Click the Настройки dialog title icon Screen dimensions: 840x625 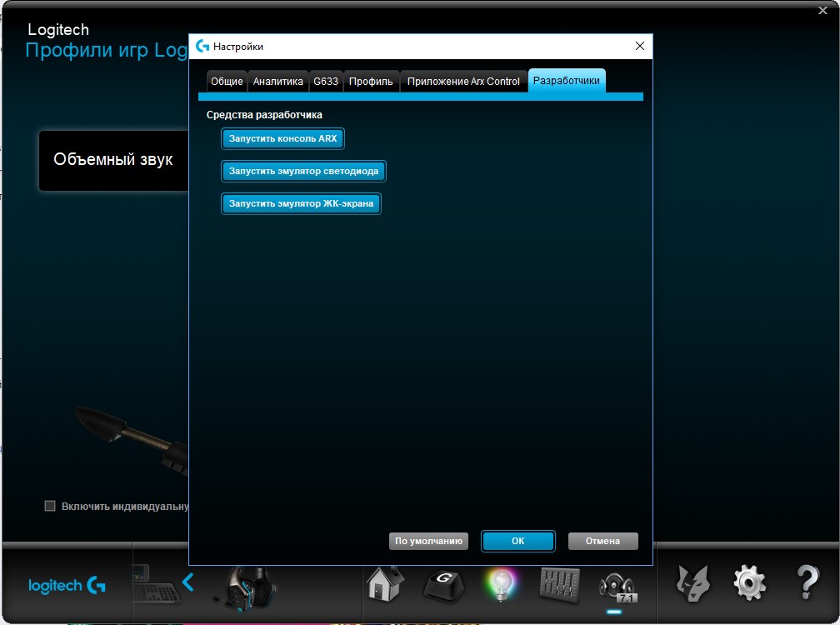tap(202, 46)
